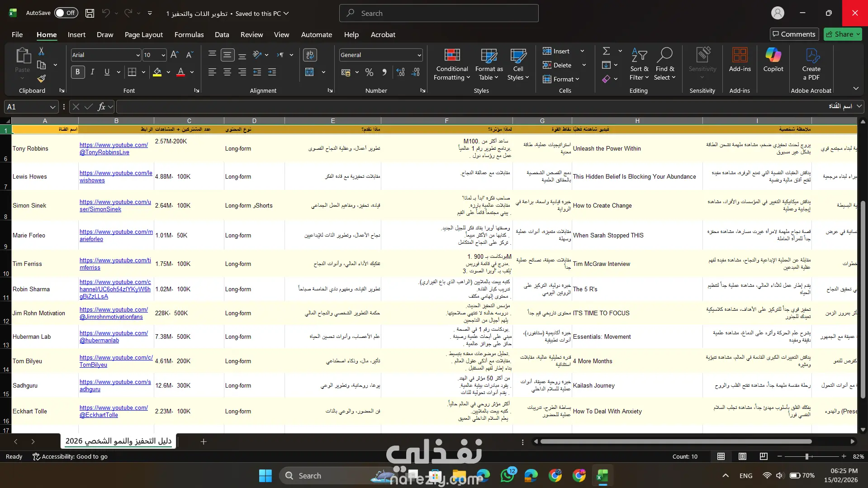Open Cell Styles gallery
Screen dimensions: 868x488
[x=518, y=65]
